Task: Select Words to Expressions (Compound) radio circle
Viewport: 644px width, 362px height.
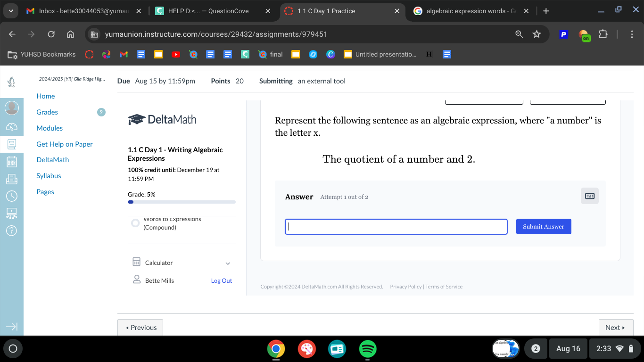Action: tap(135, 223)
